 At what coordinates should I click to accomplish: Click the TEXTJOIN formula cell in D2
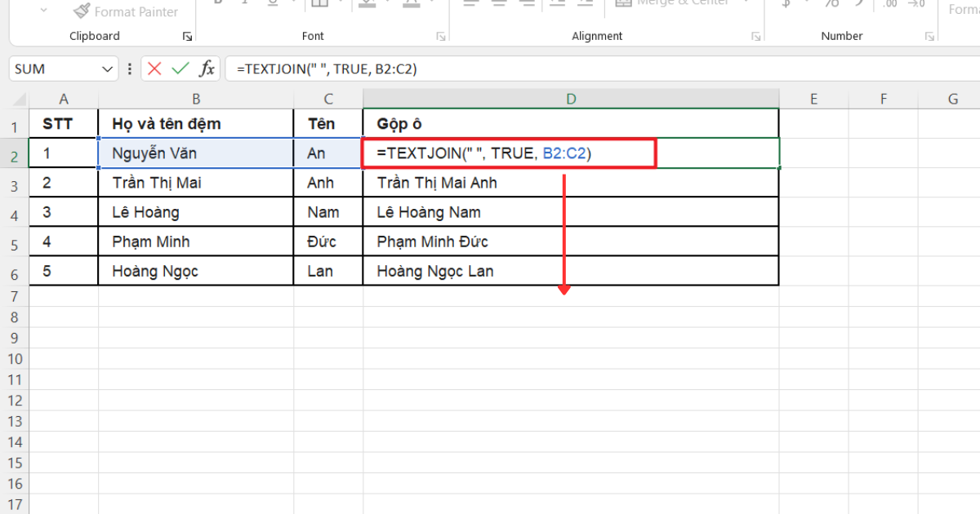(x=571, y=153)
